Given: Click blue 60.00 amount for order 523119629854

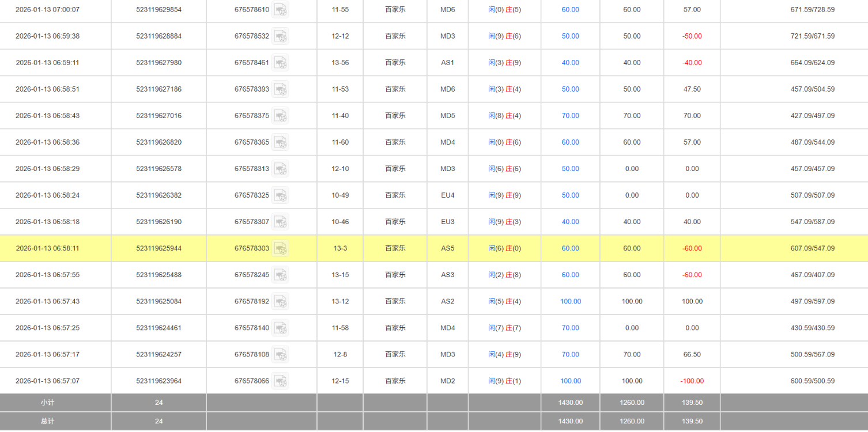Looking at the screenshot, I should pyautogui.click(x=570, y=10).
